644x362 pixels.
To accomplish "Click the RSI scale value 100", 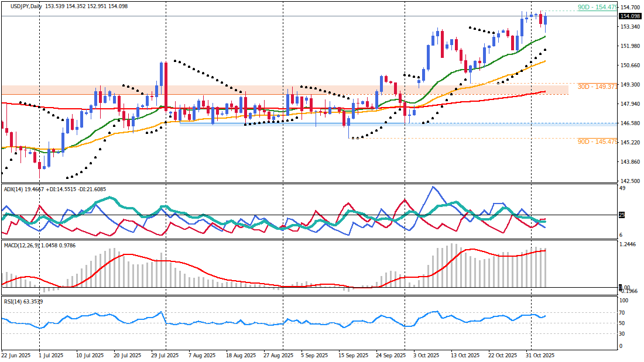I will click(624, 301).
